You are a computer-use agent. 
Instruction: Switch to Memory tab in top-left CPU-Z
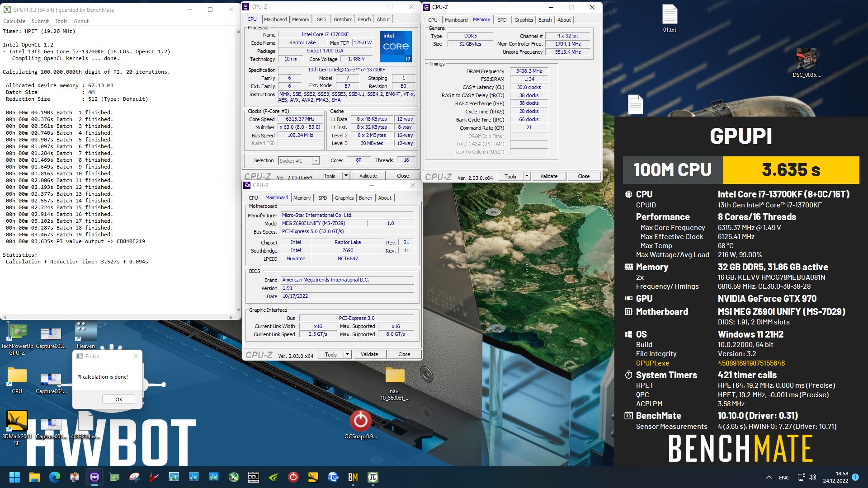[301, 19]
